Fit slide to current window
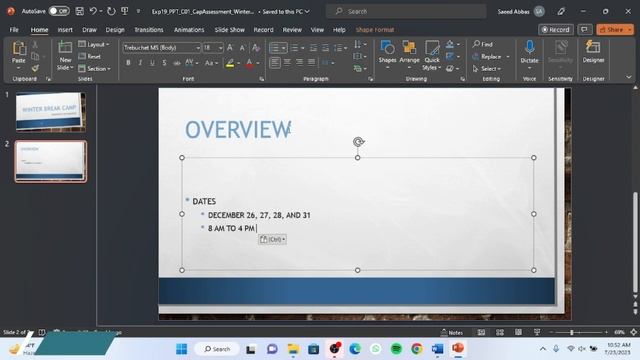Viewport: 640px width, 360px height. (633, 332)
